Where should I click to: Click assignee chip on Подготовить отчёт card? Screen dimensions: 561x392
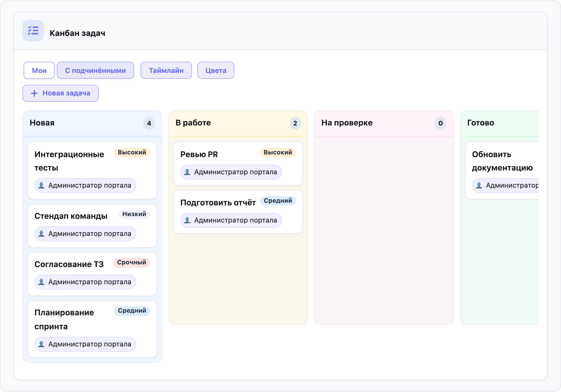pos(231,220)
